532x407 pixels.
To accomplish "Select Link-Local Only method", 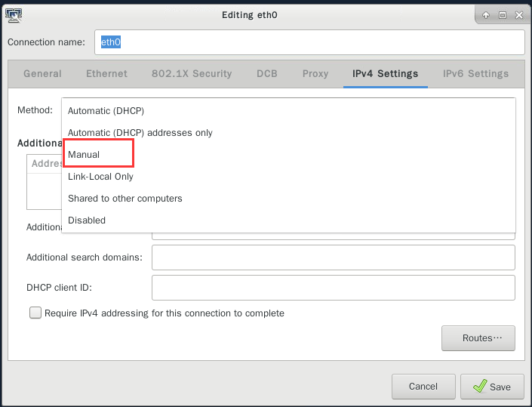I will click(x=100, y=176).
